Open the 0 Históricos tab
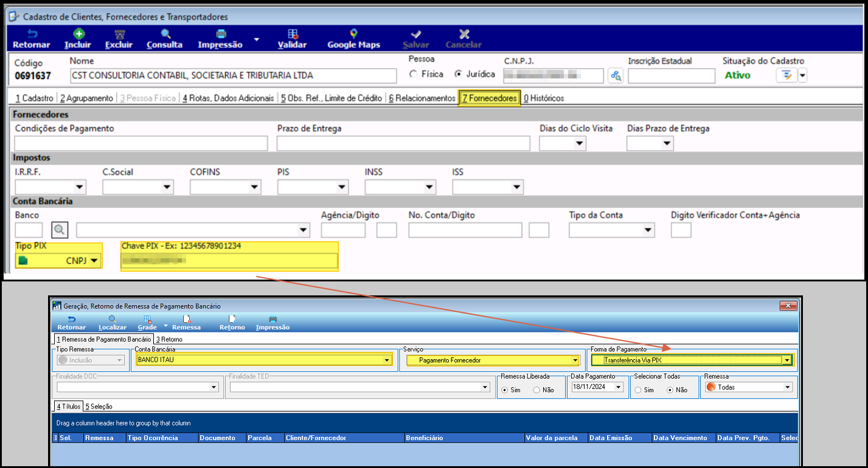The height and width of the screenshot is (468, 868). click(544, 98)
